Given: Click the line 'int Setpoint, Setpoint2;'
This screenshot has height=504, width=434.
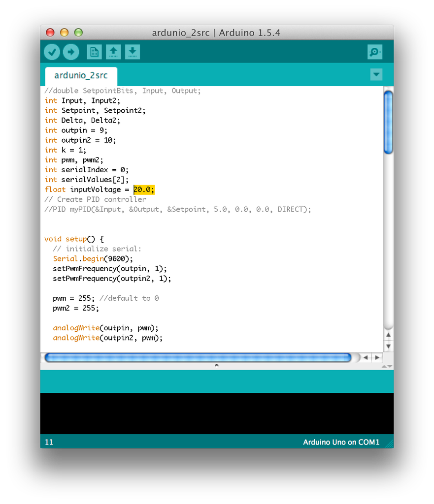Looking at the screenshot, I should (95, 111).
